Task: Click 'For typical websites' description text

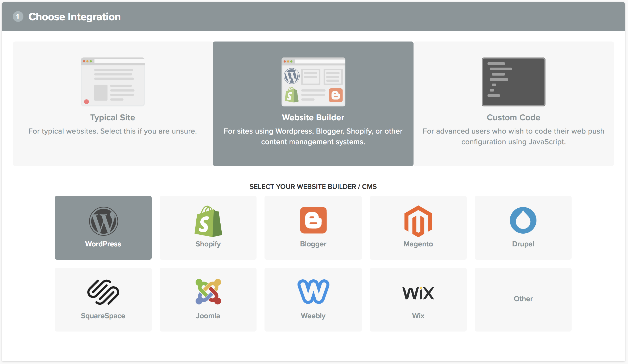Action: [113, 131]
